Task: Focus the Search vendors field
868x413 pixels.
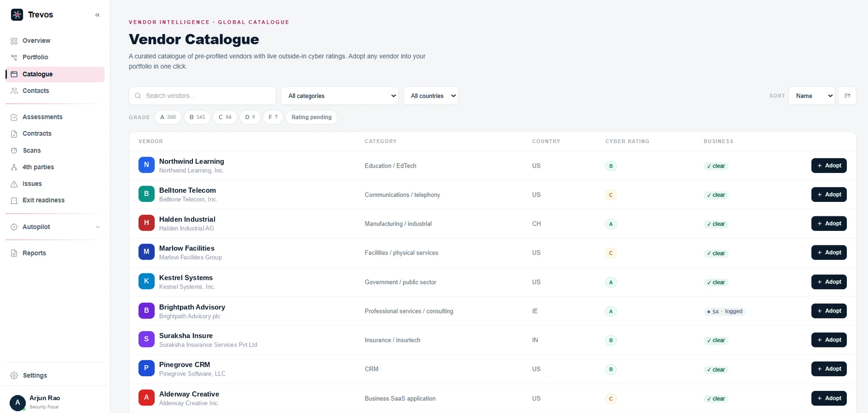Action: point(203,96)
